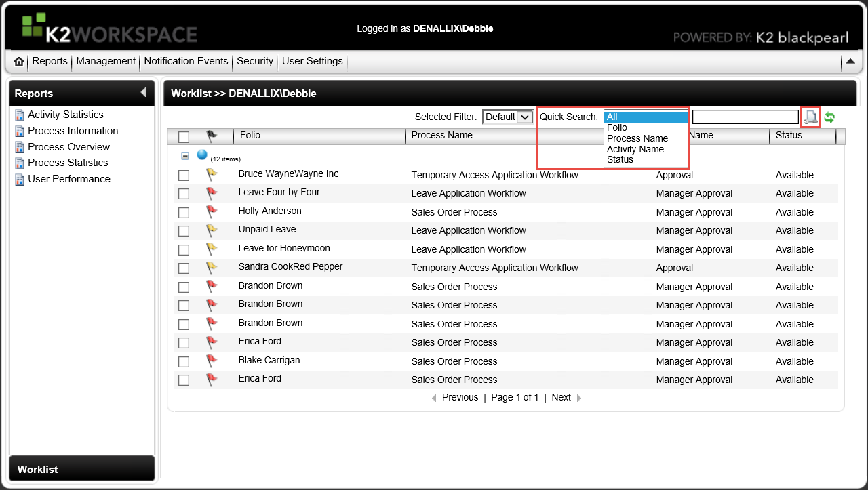
Task: Click the Next pagination link
Action: click(x=561, y=397)
